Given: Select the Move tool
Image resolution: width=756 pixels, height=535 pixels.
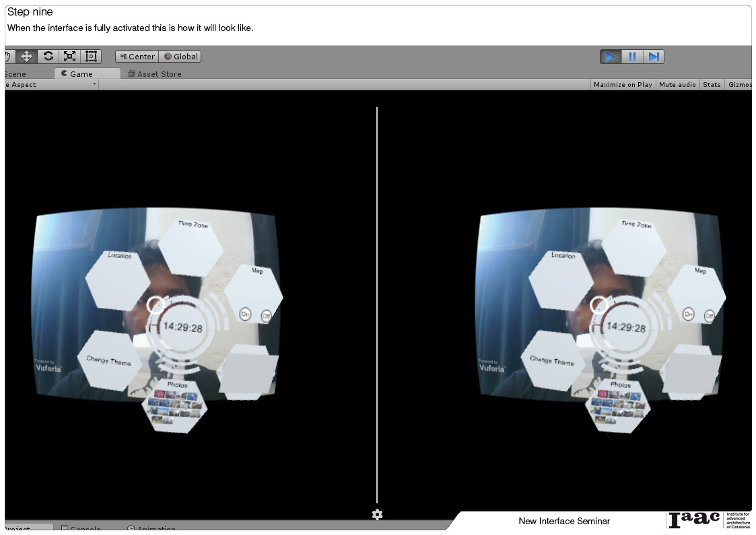Looking at the screenshot, I should (x=27, y=56).
